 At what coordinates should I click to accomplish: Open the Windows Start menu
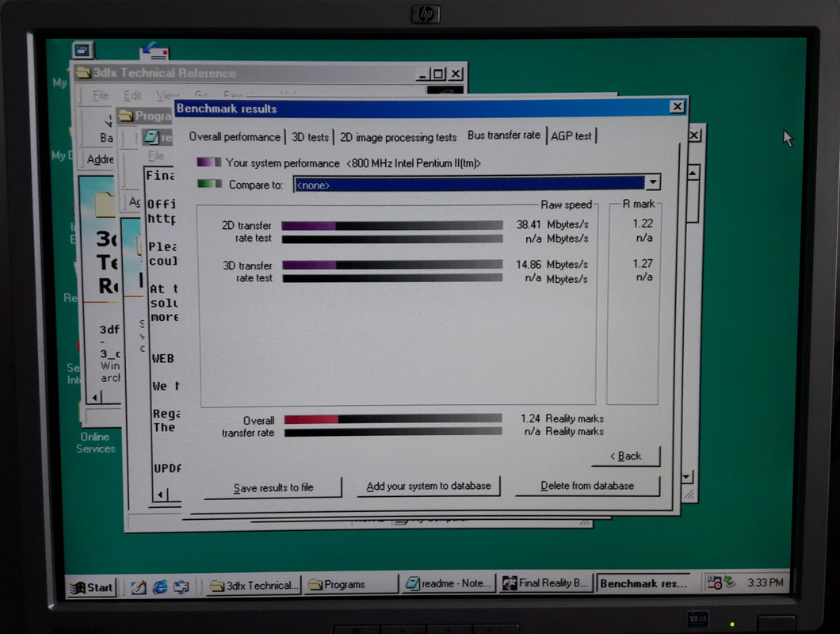click(x=92, y=587)
